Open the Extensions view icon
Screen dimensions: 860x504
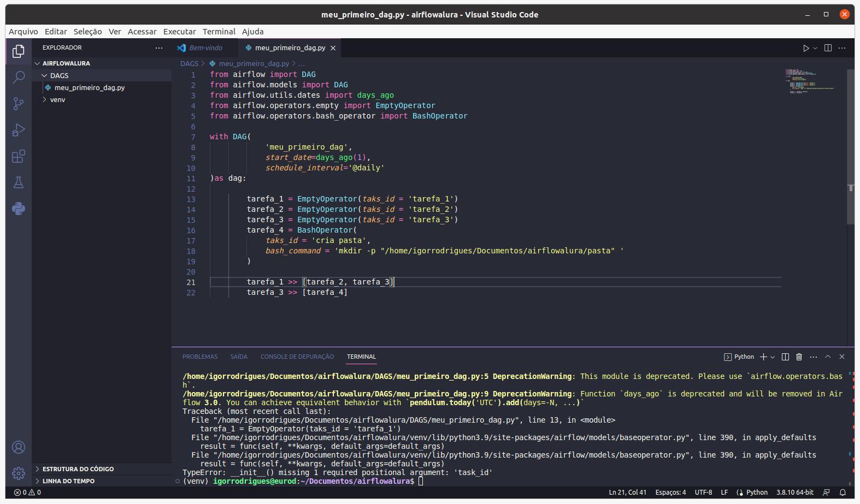click(x=19, y=156)
